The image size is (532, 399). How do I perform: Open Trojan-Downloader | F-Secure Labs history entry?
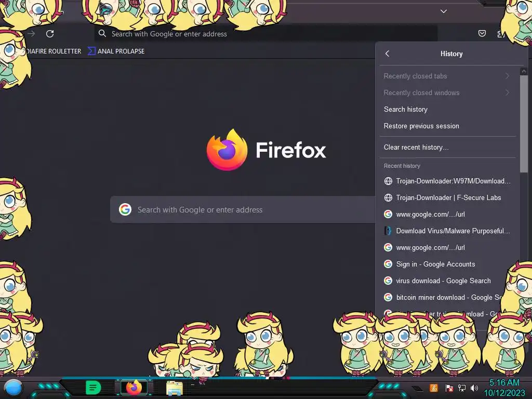(x=447, y=197)
